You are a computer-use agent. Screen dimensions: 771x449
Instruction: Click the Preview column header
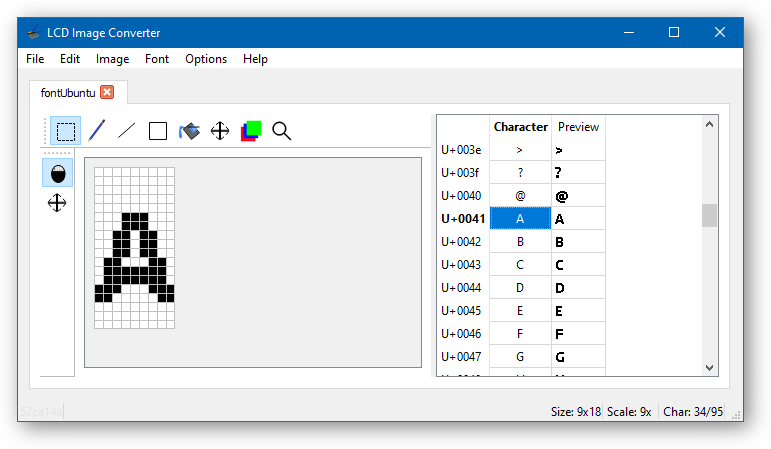(578, 127)
